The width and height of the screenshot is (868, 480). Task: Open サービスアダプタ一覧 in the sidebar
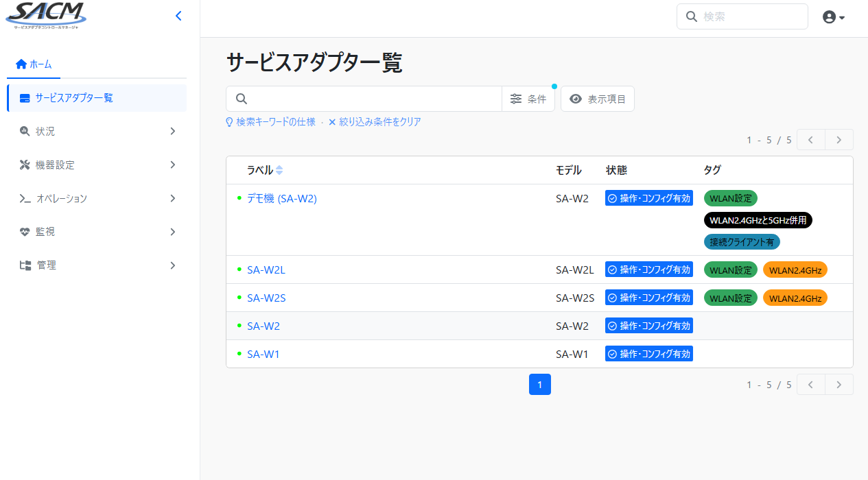[x=97, y=97]
